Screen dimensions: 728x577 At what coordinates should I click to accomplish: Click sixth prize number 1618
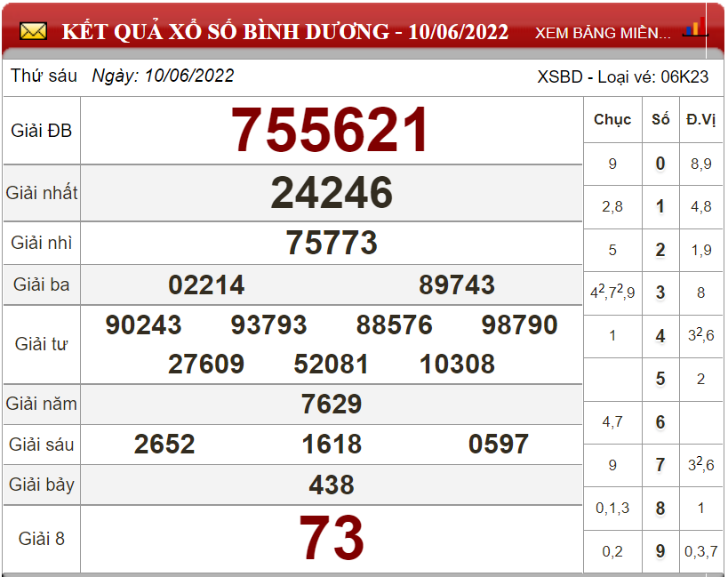point(332,444)
